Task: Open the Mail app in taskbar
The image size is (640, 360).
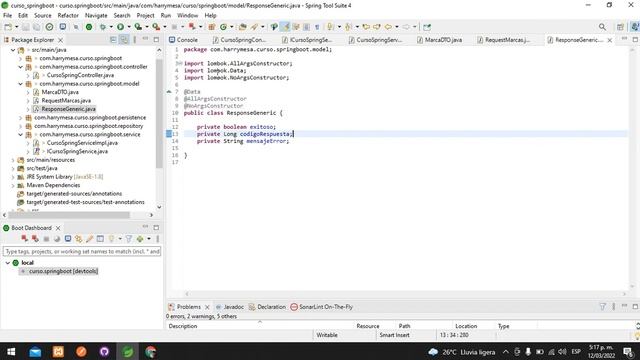Action: [36, 351]
